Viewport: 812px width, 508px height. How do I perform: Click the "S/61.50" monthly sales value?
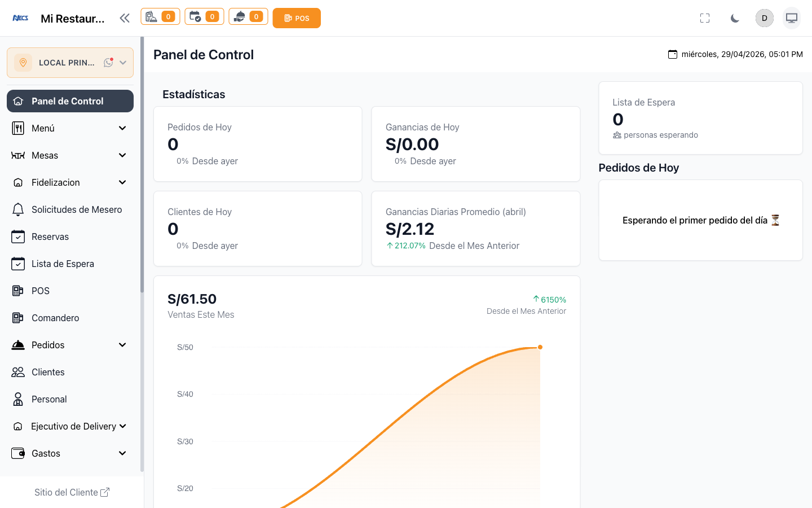click(x=192, y=299)
